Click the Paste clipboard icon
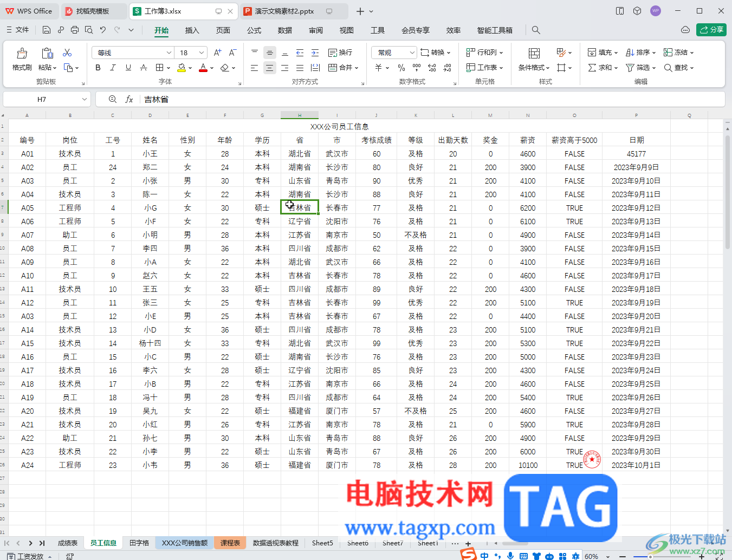Image resolution: width=732 pixels, height=560 pixels. pyautogui.click(x=47, y=53)
